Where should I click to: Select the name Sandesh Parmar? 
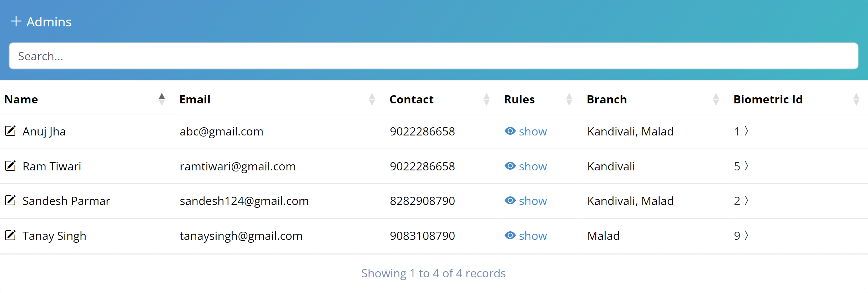(66, 201)
